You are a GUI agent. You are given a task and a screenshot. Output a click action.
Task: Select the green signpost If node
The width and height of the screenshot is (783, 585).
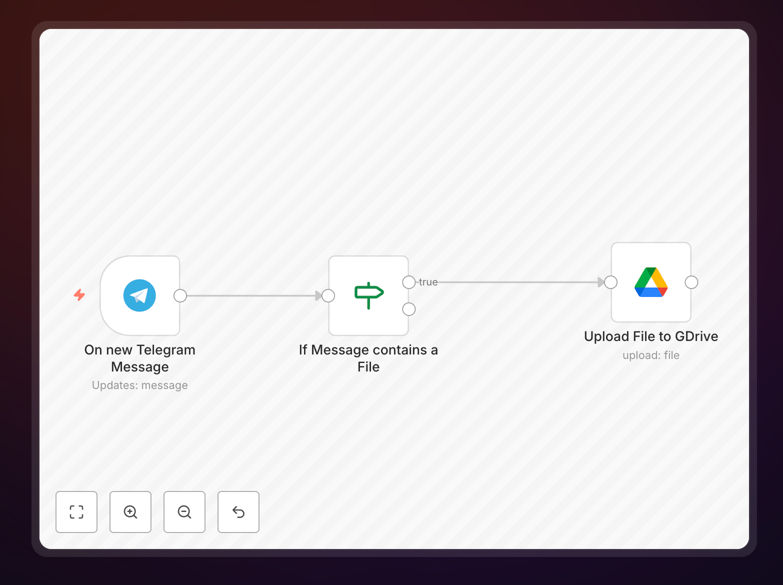pos(369,295)
